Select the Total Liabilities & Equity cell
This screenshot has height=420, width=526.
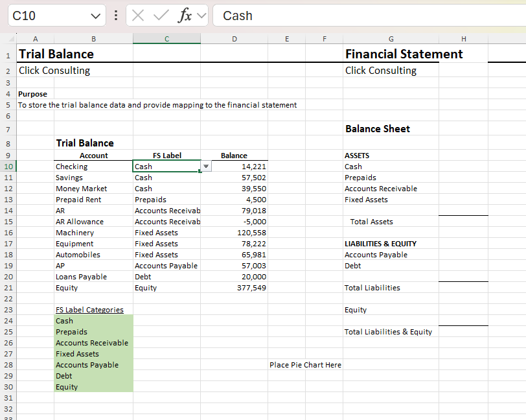389,331
